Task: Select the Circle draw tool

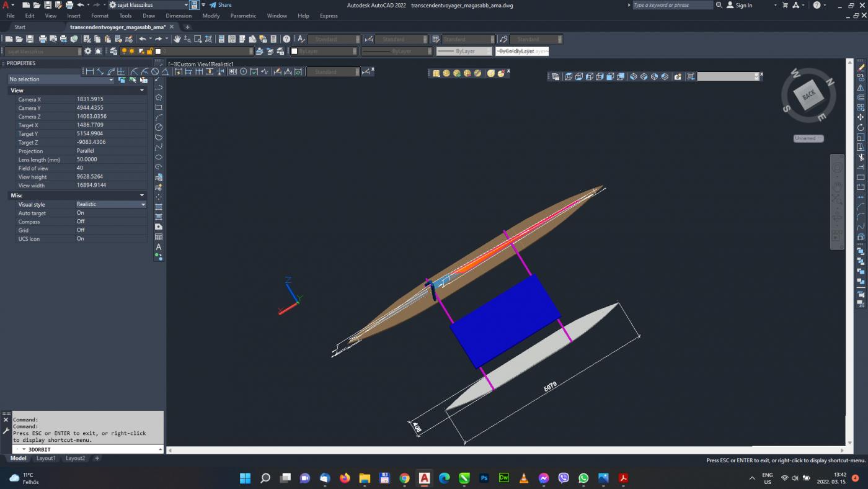Action: point(159,127)
